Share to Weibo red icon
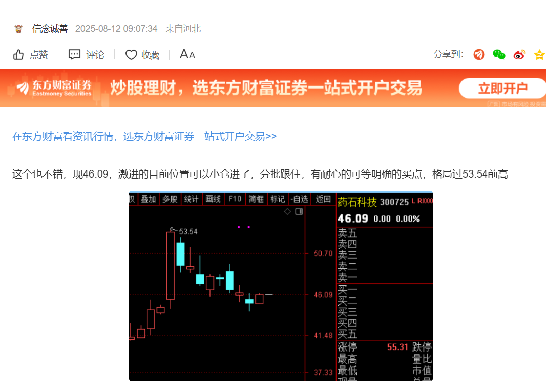This screenshot has height=392, width=546. click(519, 55)
